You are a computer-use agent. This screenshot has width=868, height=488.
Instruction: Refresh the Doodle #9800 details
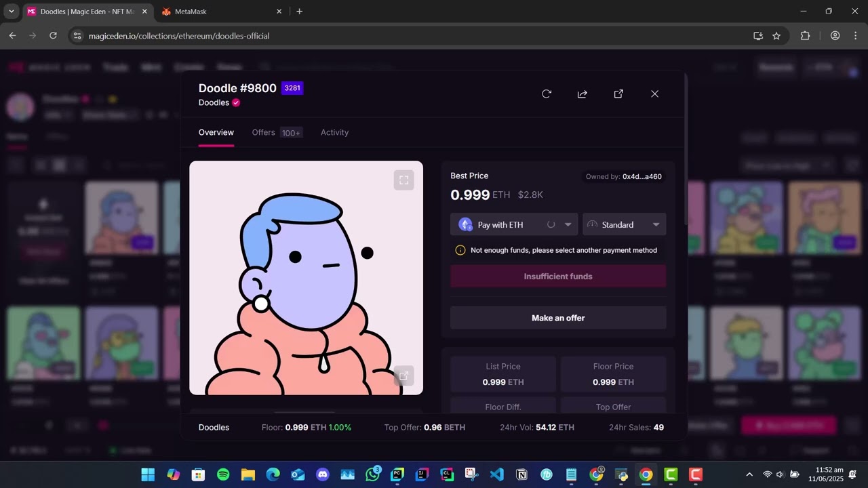coord(547,94)
